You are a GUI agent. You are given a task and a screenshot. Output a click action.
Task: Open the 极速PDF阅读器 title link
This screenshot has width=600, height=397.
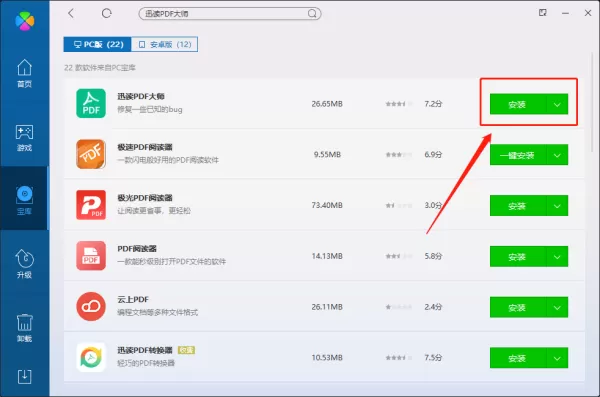click(145, 147)
